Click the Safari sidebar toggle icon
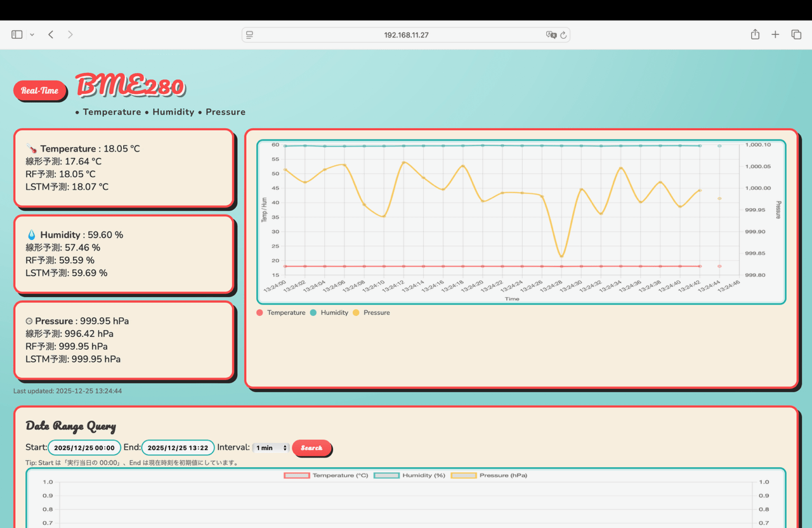 pyautogui.click(x=17, y=35)
